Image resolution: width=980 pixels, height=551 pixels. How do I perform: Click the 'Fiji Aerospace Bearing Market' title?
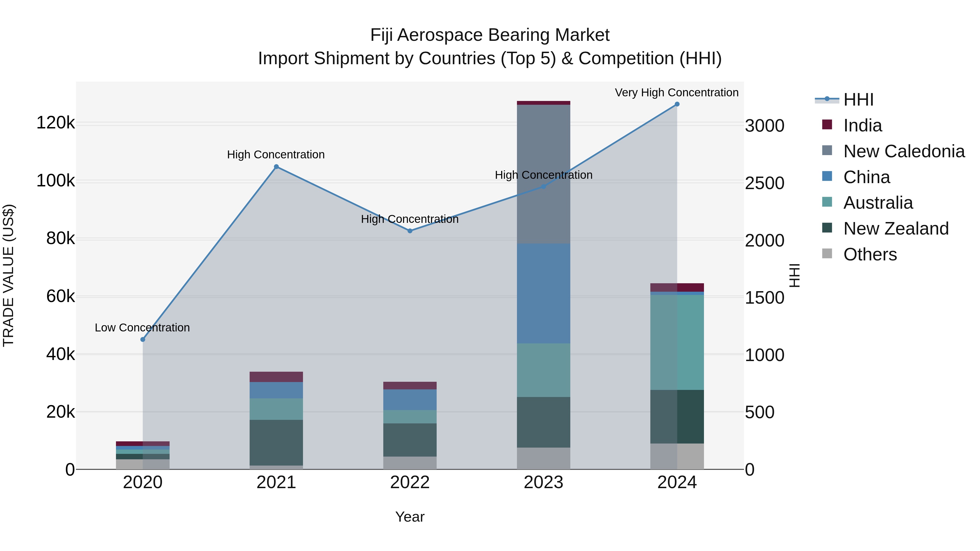click(490, 35)
